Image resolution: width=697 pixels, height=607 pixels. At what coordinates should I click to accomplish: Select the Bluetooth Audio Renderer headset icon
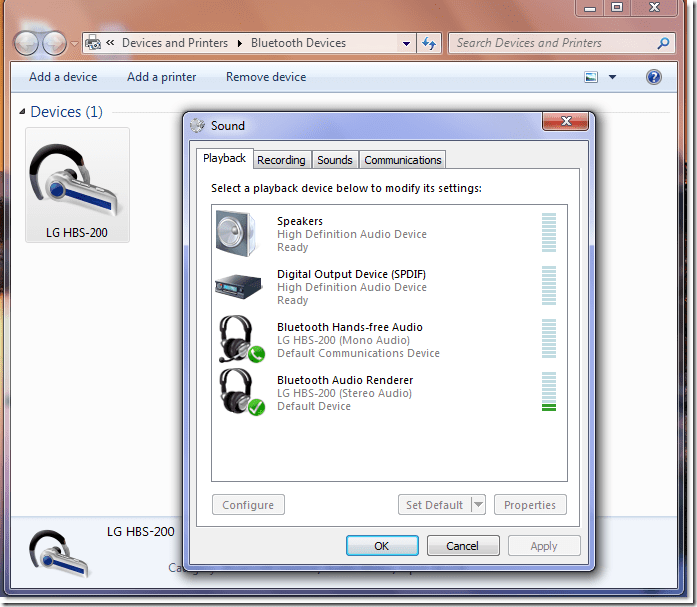(x=240, y=392)
